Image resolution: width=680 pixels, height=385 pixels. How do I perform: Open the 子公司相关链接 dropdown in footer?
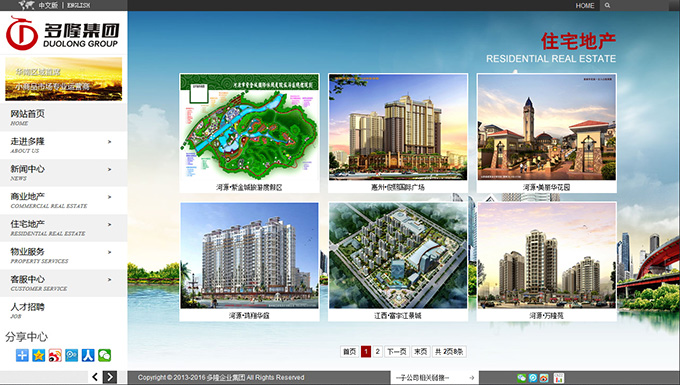(435, 378)
